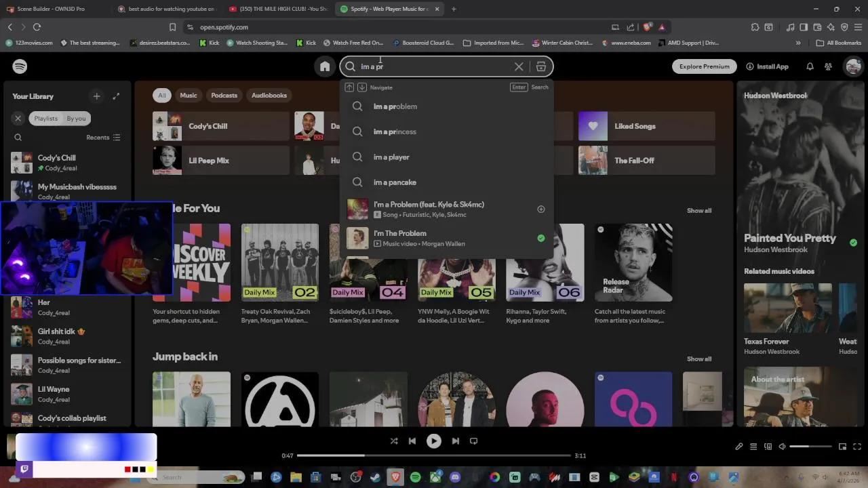Show all Made For You items
Viewport: 868px width, 488px height.
point(699,211)
